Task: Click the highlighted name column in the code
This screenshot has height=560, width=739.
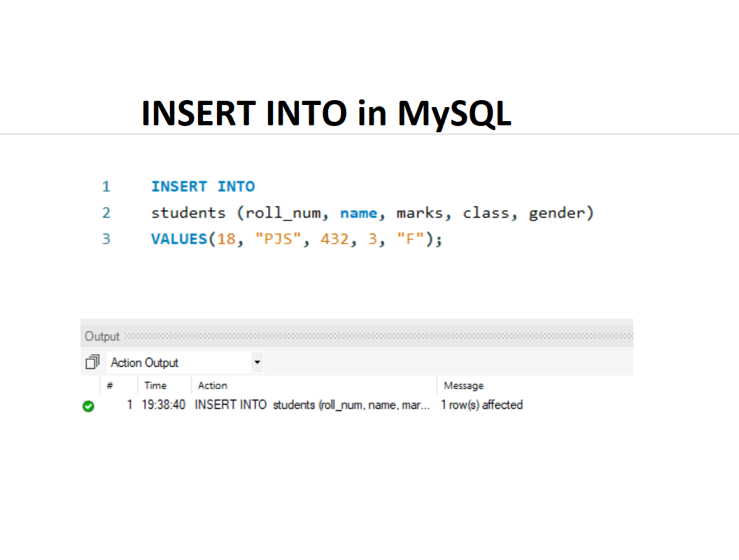Action: pos(358,213)
